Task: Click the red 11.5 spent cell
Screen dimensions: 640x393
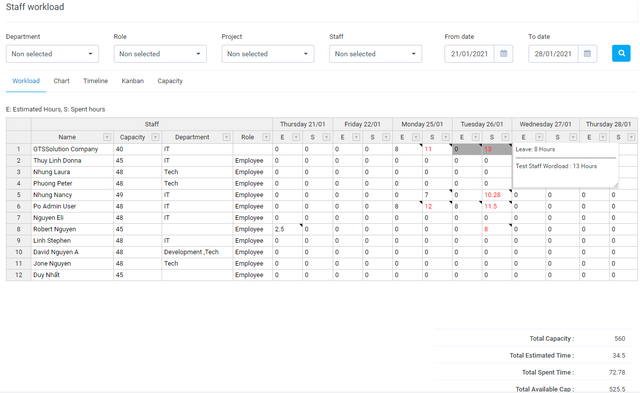Action: click(497, 206)
